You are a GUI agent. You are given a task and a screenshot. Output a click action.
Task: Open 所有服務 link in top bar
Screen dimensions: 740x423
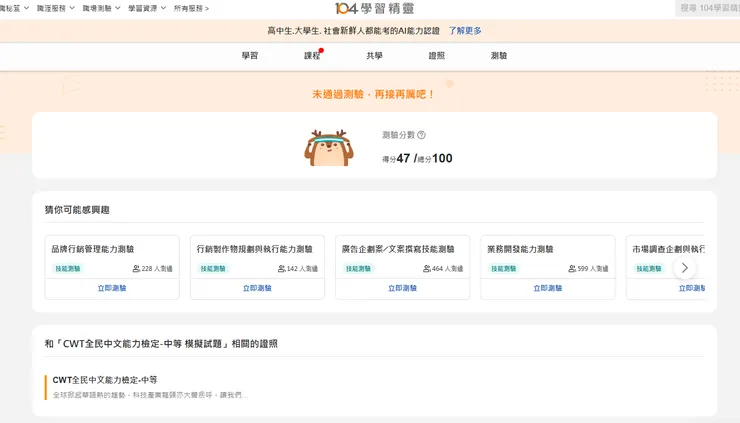[192, 8]
